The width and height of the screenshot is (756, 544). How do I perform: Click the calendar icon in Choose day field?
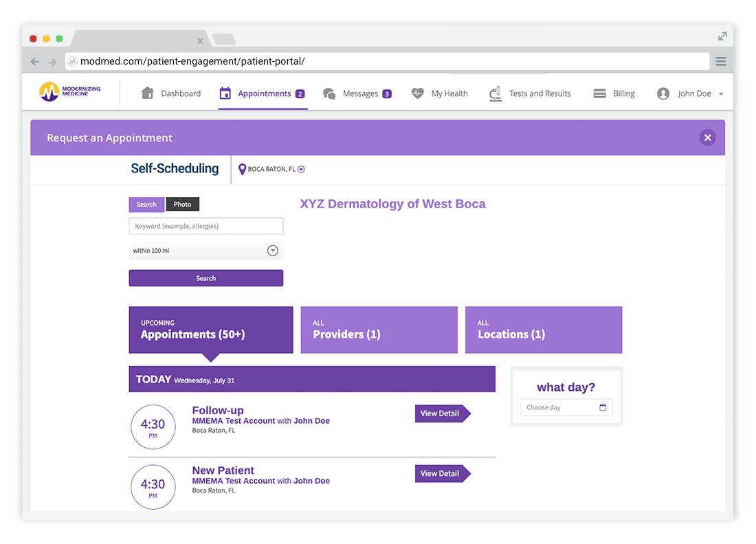[x=603, y=407]
